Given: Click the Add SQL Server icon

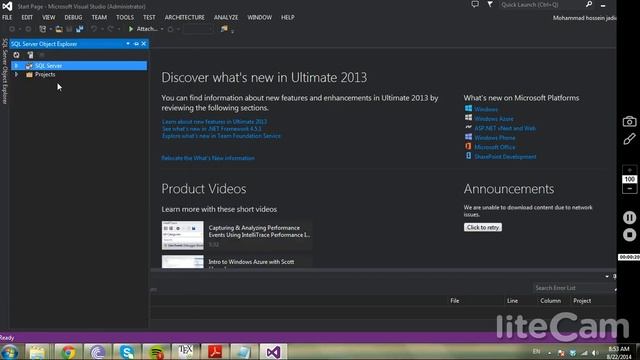Looking at the screenshot, I should 30,55.
